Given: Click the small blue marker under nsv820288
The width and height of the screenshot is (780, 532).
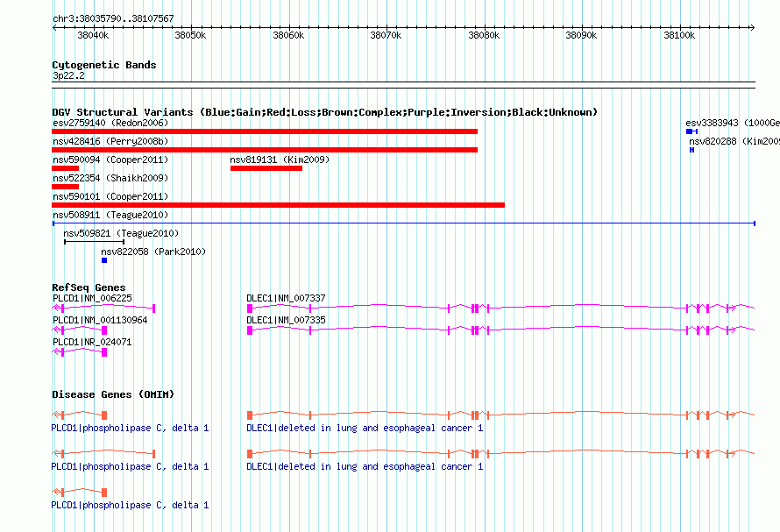Looking at the screenshot, I should coord(692,150).
